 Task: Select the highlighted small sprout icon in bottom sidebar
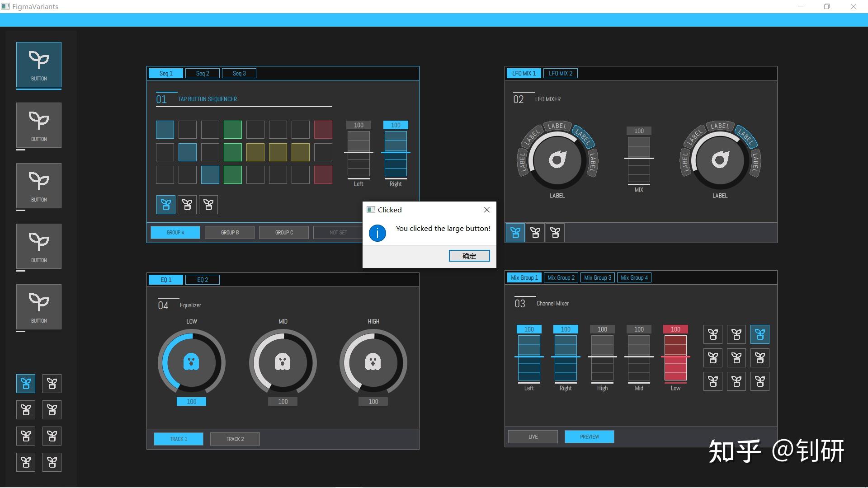point(26,383)
